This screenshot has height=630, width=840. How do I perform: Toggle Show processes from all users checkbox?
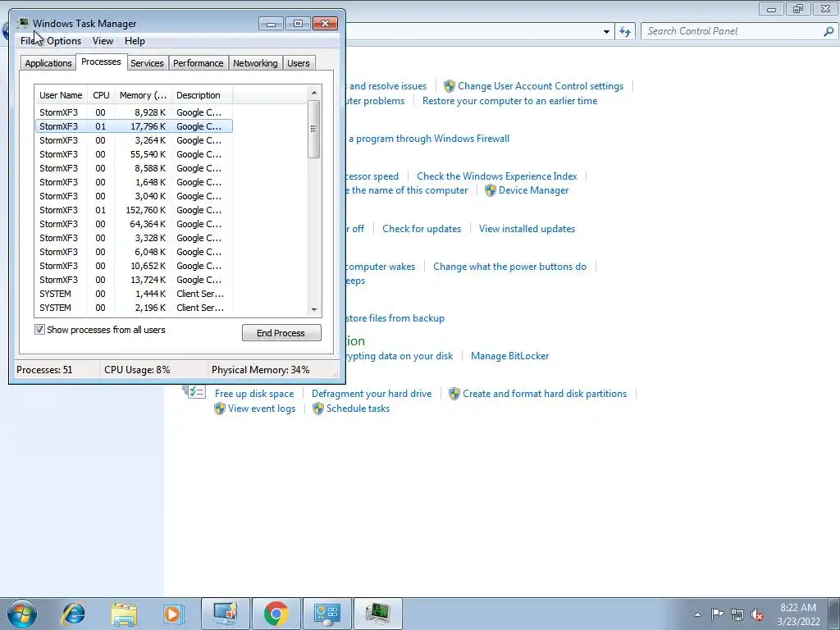39,330
